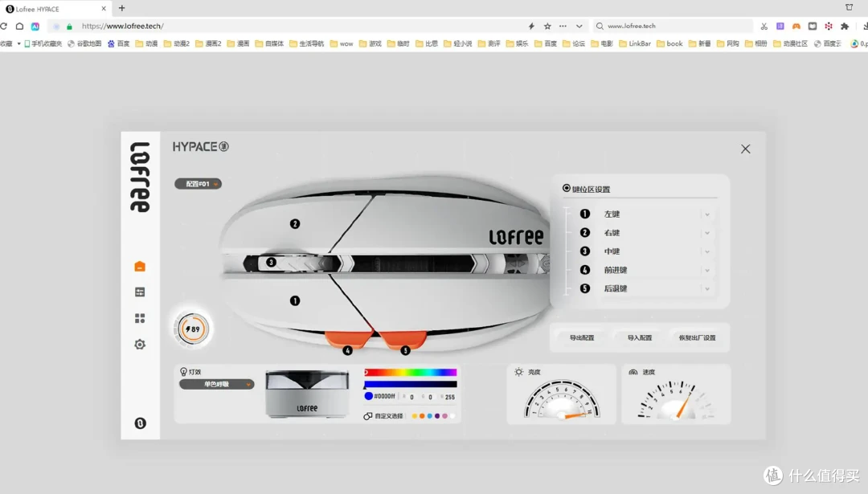Click the 导出配置 export button
The image size is (868, 494).
pyautogui.click(x=582, y=337)
